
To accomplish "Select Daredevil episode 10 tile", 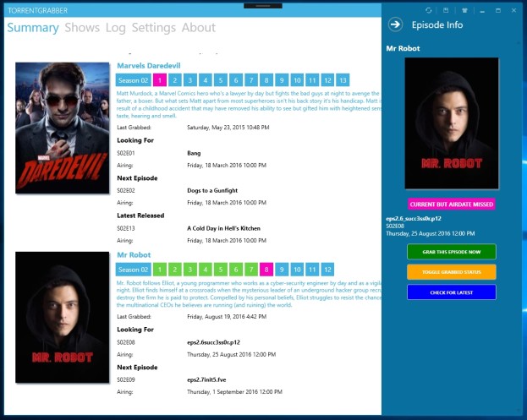I will (x=297, y=80).
